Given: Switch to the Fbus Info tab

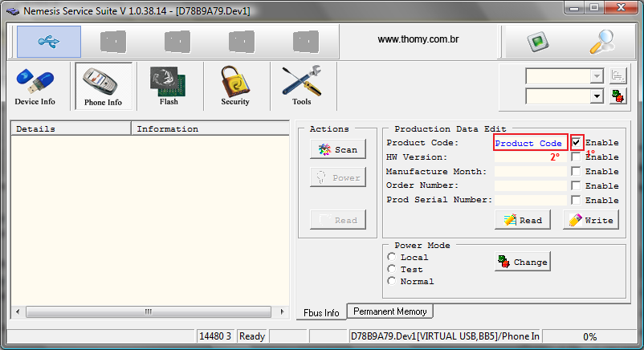Looking at the screenshot, I should pos(321,312).
